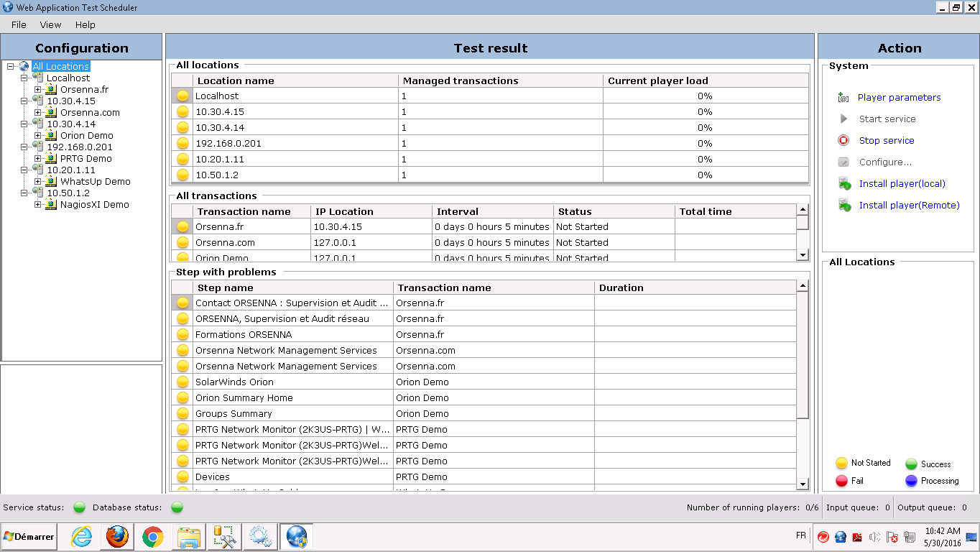This screenshot has height=552, width=980.
Task: Expand the Orsenna.fr tree node
Action: tap(38, 89)
